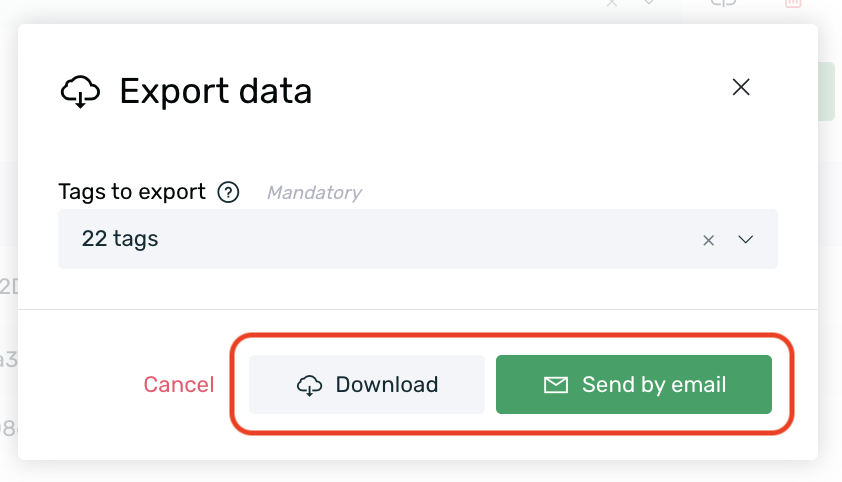Click the envelope icon in Send by email

coord(556,385)
